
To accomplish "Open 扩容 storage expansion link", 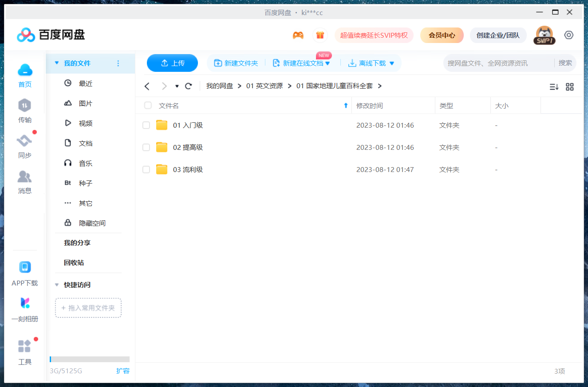I will point(123,371).
